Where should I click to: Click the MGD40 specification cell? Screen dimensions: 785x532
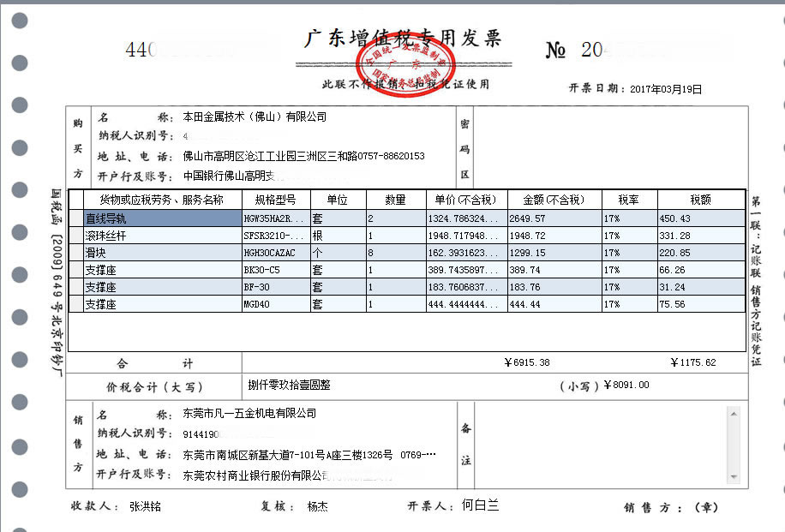276,304
